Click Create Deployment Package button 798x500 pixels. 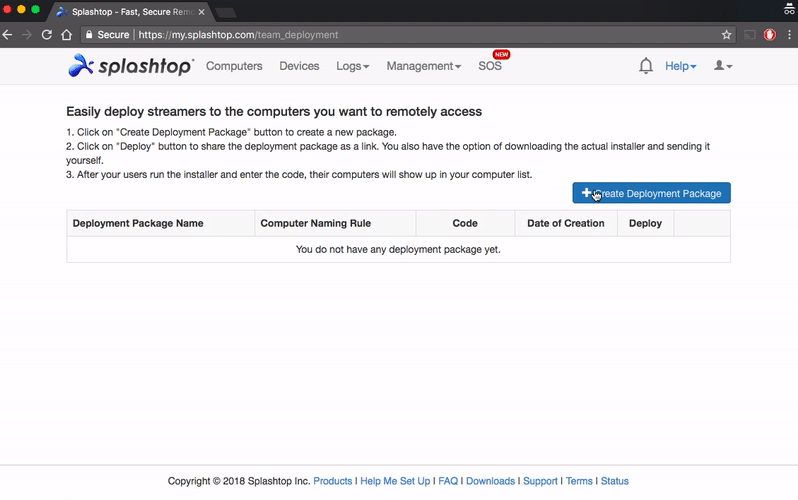point(651,193)
